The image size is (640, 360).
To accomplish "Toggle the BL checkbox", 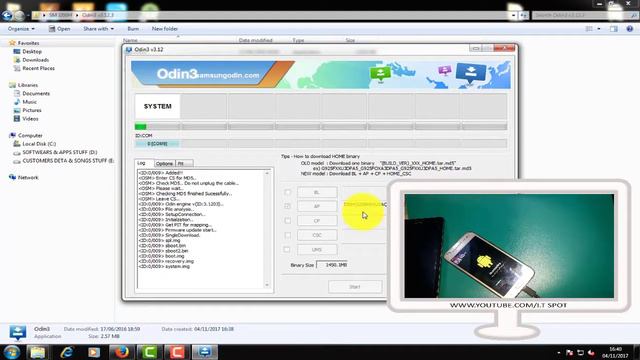I will (288, 192).
